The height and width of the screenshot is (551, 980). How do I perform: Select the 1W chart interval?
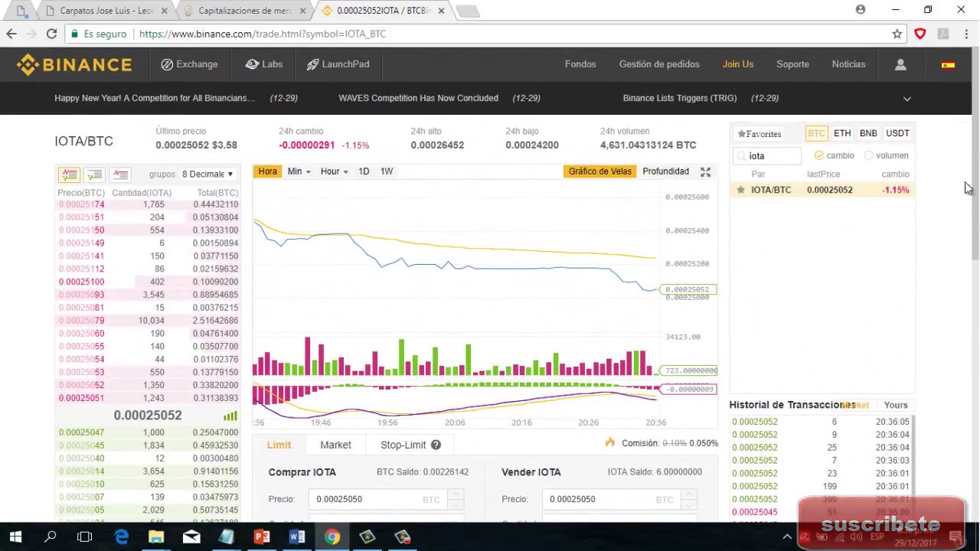click(x=387, y=171)
